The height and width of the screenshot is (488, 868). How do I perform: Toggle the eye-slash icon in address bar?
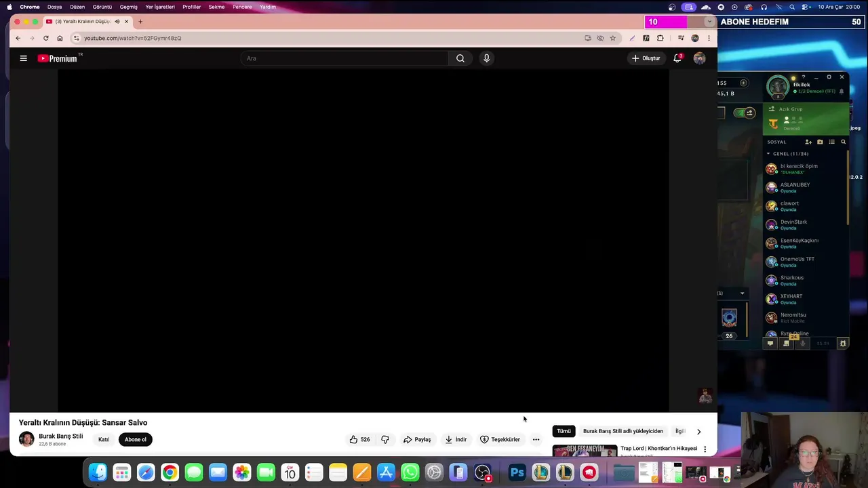click(x=600, y=38)
